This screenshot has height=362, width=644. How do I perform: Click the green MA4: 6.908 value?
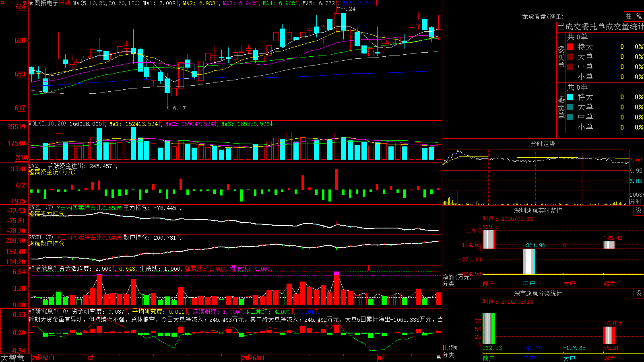281,3
